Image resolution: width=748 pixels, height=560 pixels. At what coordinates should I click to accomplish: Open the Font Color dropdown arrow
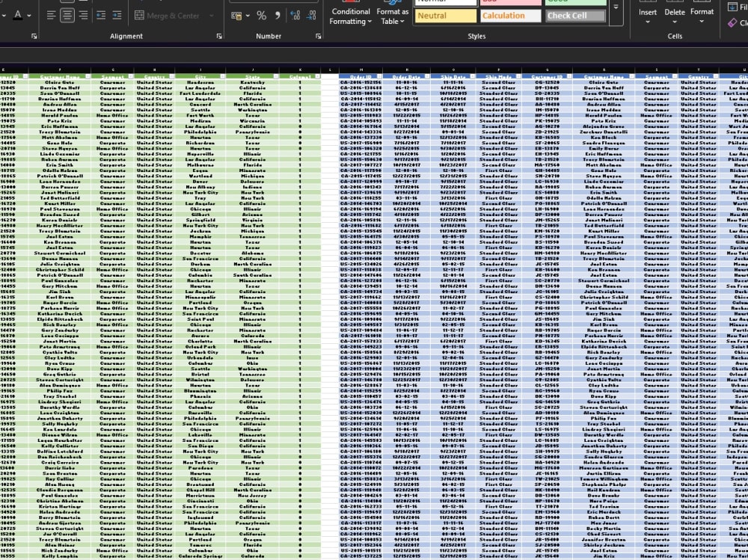29,16
